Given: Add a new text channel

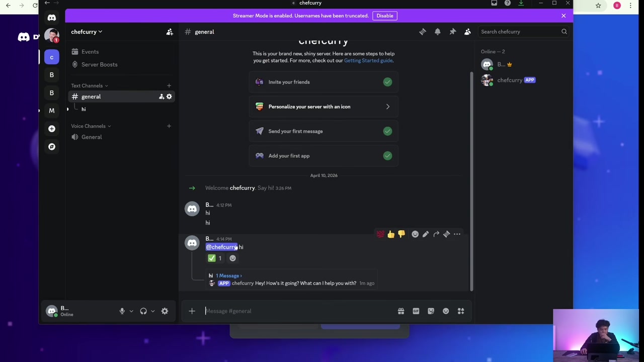Looking at the screenshot, I should (169, 86).
